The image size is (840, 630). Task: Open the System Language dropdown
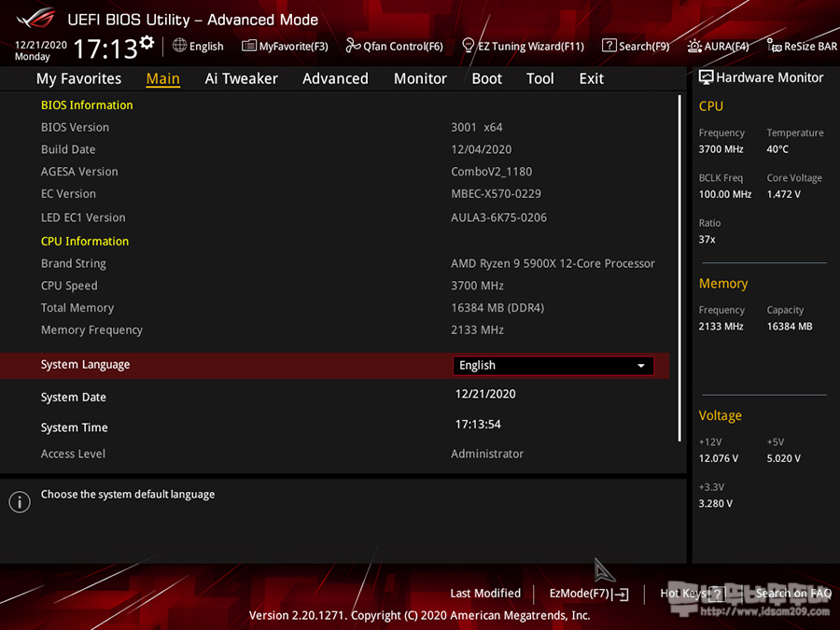pos(553,365)
